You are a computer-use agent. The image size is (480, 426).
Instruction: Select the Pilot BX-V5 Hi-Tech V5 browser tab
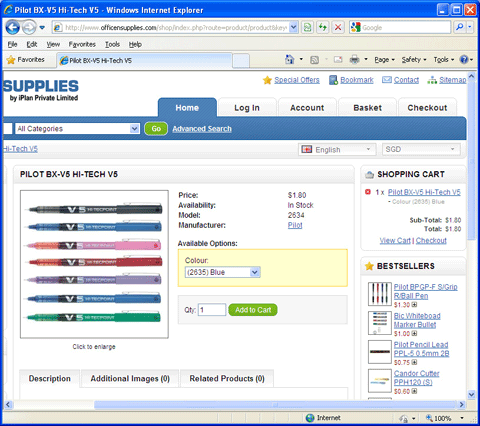tap(144, 60)
